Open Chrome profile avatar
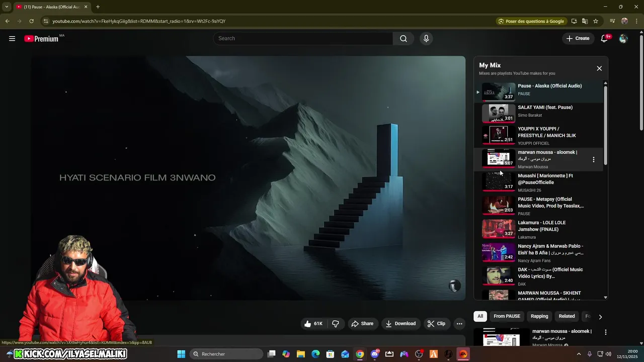 click(x=624, y=21)
